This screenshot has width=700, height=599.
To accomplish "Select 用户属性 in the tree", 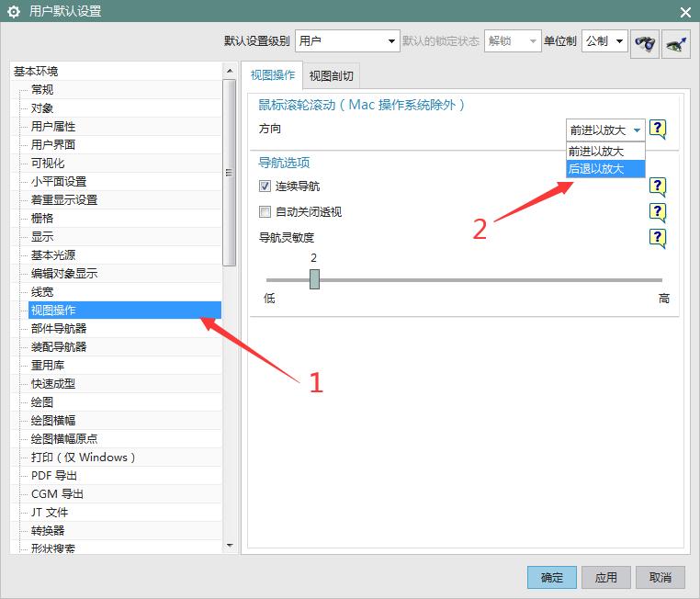I will [x=53, y=126].
